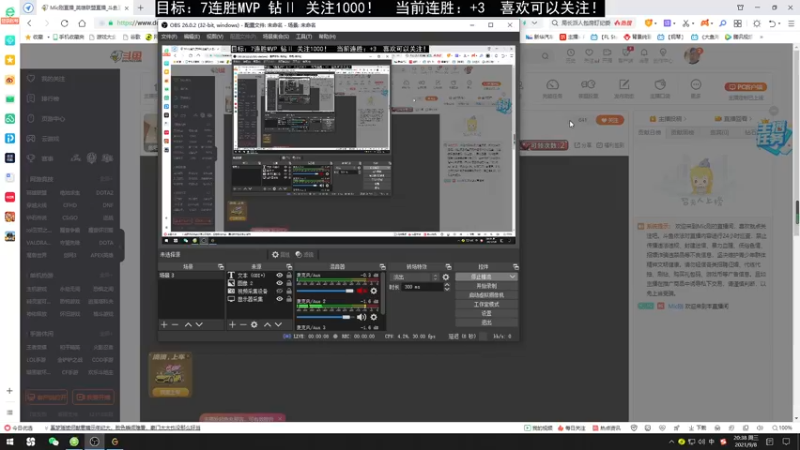Open browser hamburger main menu

pyautogui.click(x=791, y=23)
